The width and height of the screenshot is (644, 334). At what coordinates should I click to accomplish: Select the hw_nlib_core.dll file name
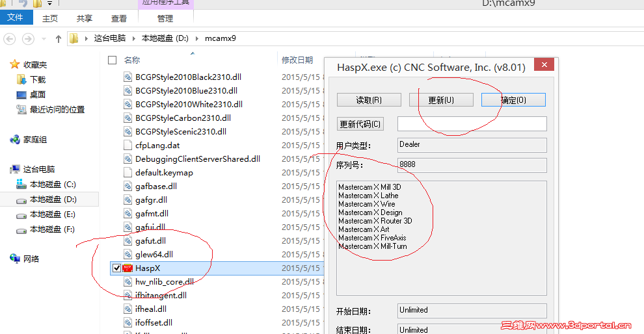pos(165,282)
